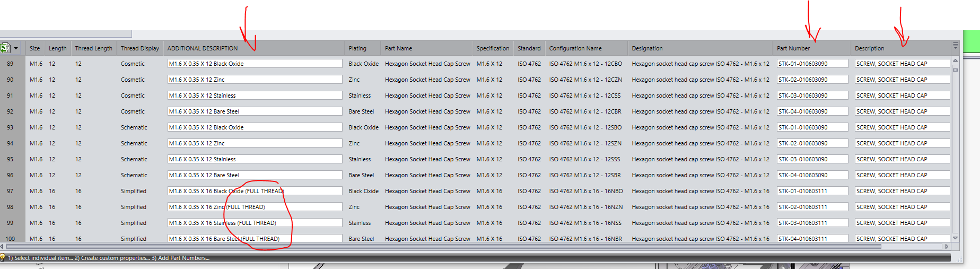980x269 pixels.
Task: Click the vertical scrollbar down arrow
Action: [x=956, y=238]
